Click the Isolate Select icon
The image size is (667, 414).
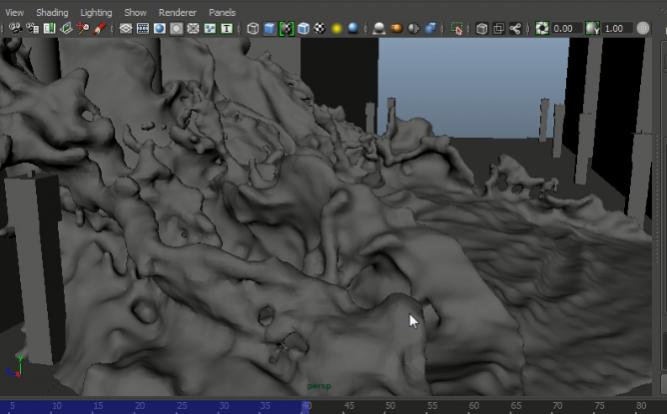(x=457, y=29)
